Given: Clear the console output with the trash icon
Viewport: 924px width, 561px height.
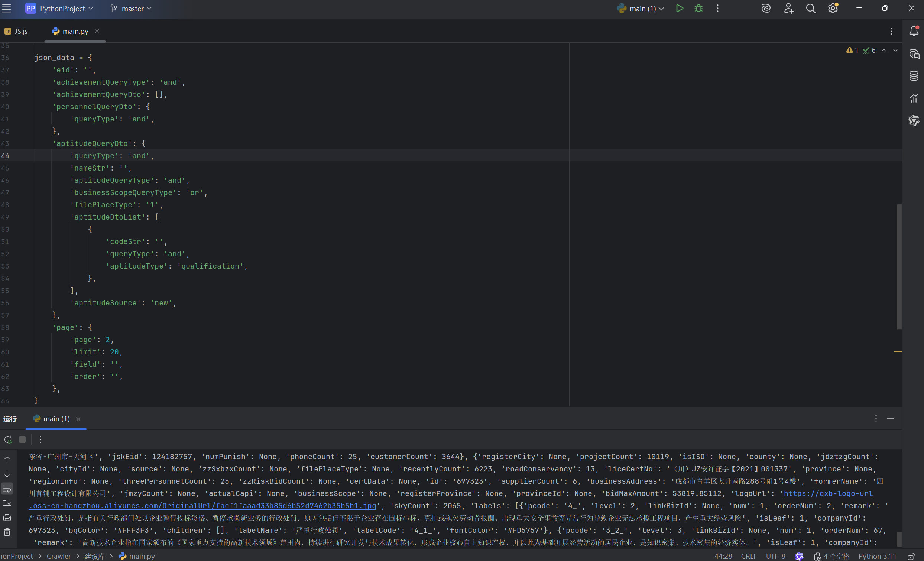Looking at the screenshot, I should click(x=7, y=532).
